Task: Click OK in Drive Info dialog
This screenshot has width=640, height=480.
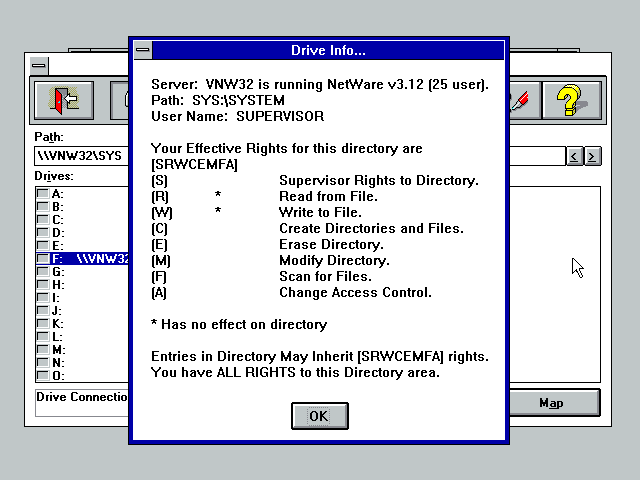Action: coord(320,416)
